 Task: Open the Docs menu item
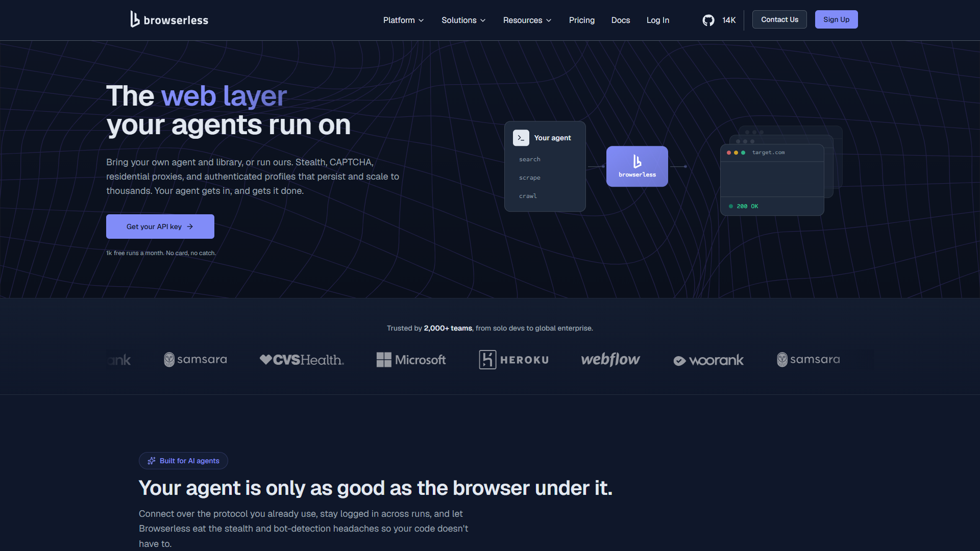[x=621, y=20]
